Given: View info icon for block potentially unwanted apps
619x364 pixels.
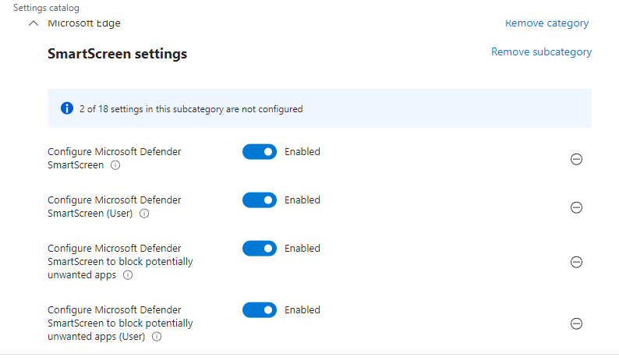Looking at the screenshot, I should pyautogui.click(x=128, y=275).
